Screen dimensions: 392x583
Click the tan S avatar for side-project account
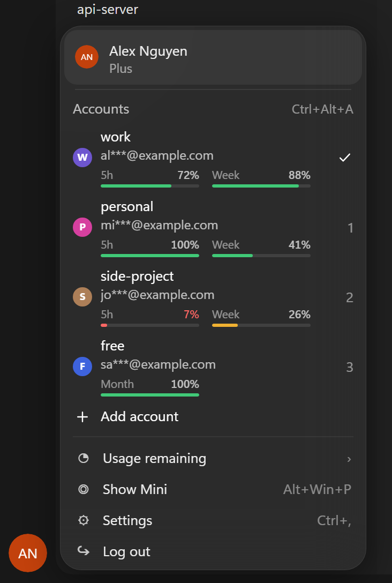(82, 297)
